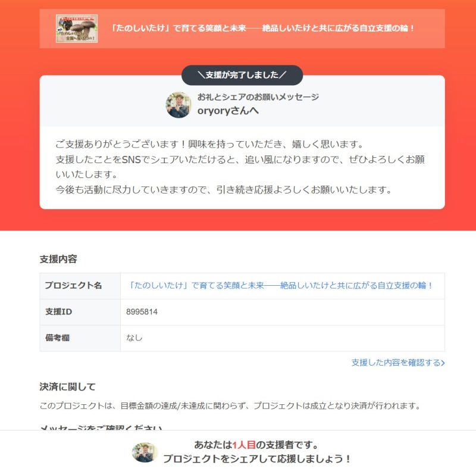Click the thank-you message paragraph text
This screenshot has width=476, height=471.
pos(240,167)
